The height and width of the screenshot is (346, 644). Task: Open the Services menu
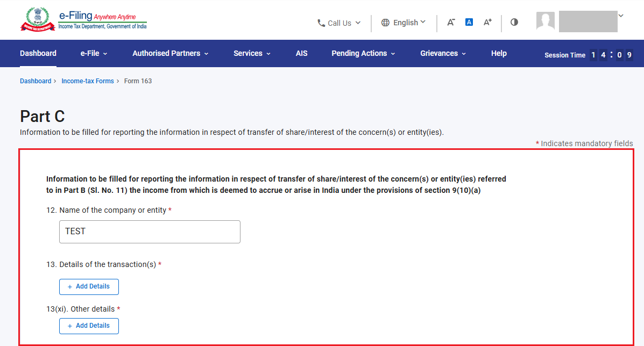click(x=252, y=53)
